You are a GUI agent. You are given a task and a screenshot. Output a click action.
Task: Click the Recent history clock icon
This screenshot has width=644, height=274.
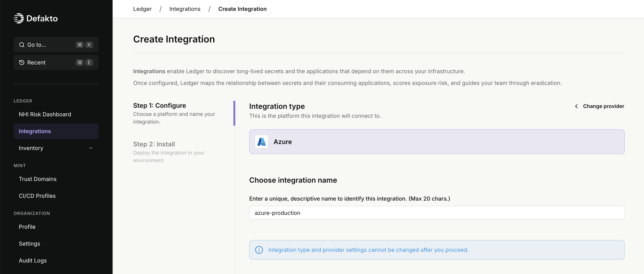(x=22, y=63)
